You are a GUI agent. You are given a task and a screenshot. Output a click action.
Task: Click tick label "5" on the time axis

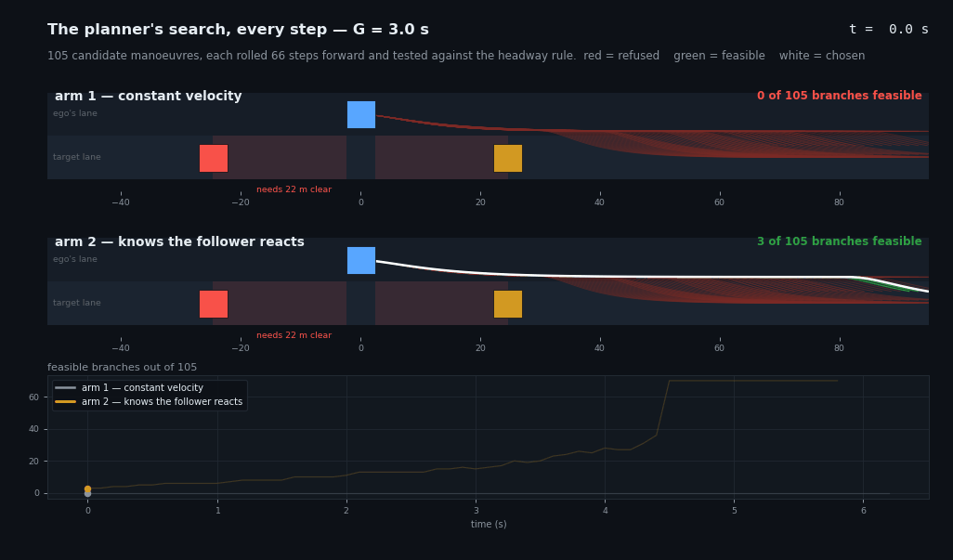pos(734,511)
